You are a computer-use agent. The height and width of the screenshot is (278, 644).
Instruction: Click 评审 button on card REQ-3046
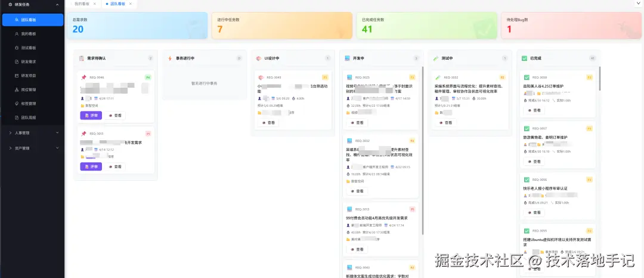coord(91,115)
